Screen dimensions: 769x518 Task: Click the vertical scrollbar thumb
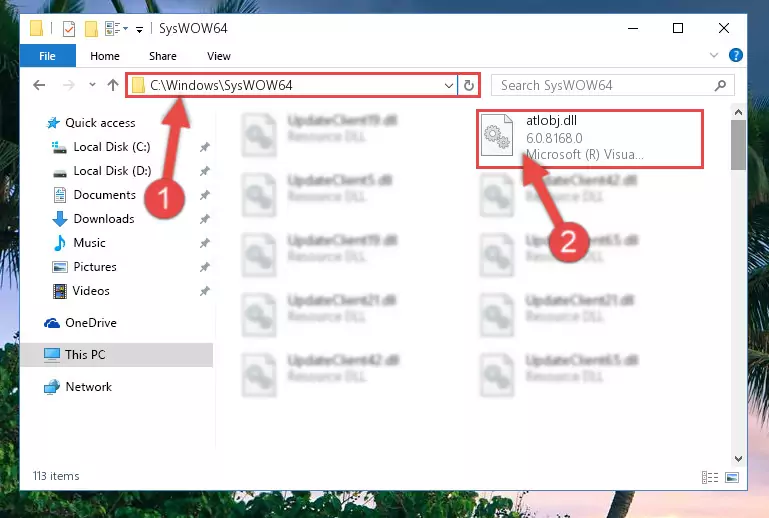(x=738, y=145)
